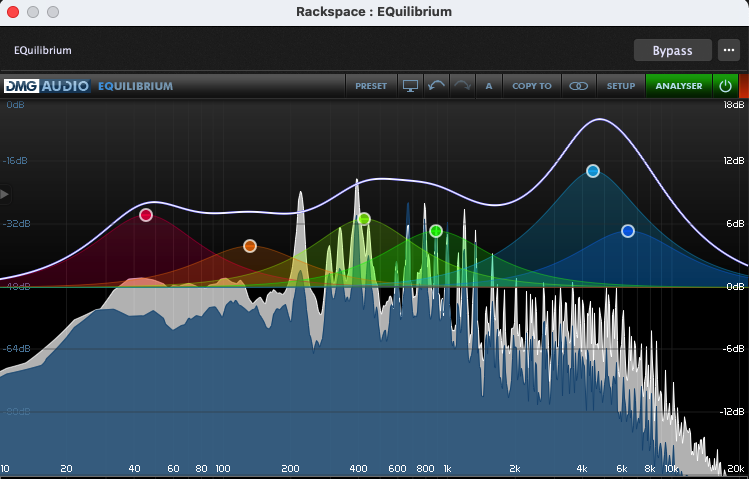Bypass the EQuilibrium plugin
This screenshot has width=749, height=479.
673,51
